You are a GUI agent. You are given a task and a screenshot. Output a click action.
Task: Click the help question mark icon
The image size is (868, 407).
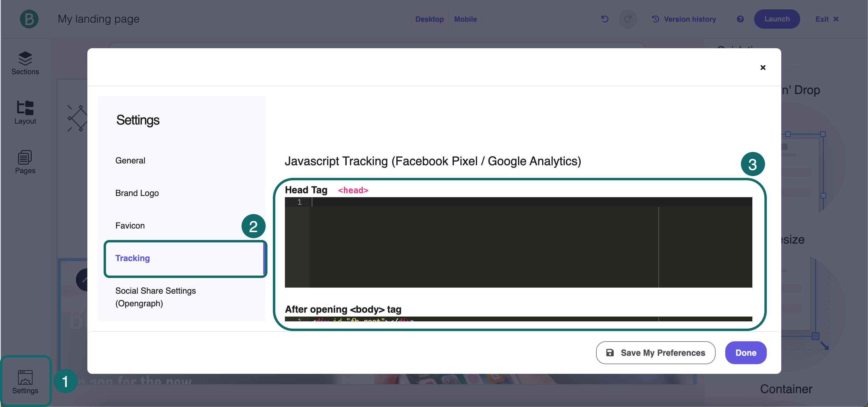coord(740,19)
